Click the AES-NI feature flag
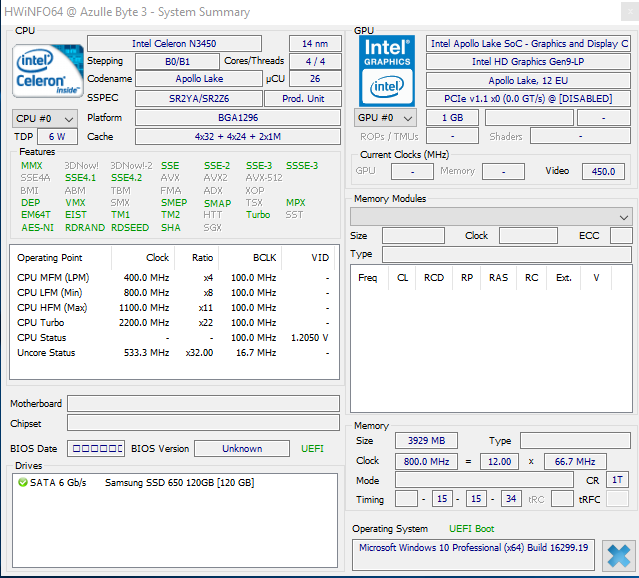This screenshot has height=578, width=639. [x=37, y=227]
